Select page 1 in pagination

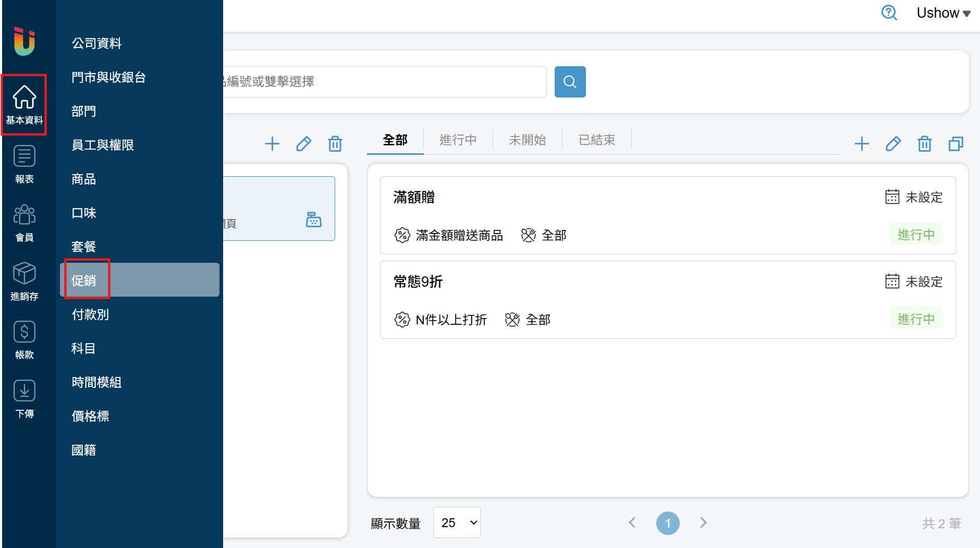pos(668,523)
